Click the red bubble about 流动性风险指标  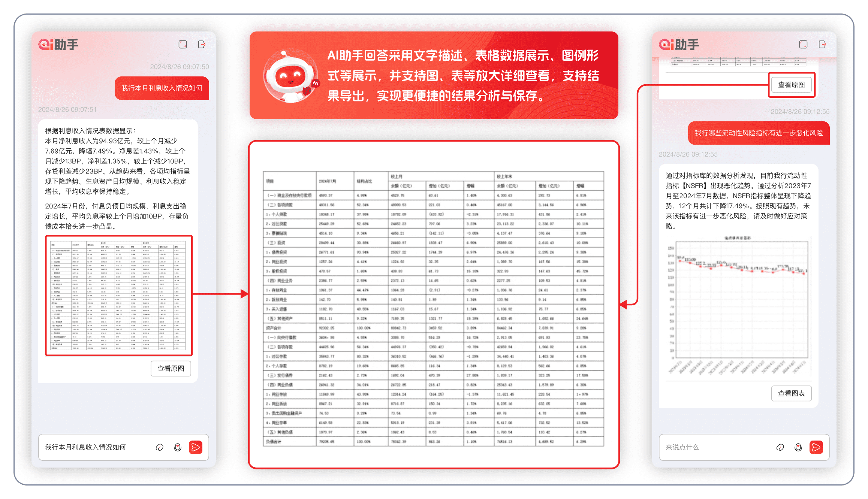tap(759, 133)
